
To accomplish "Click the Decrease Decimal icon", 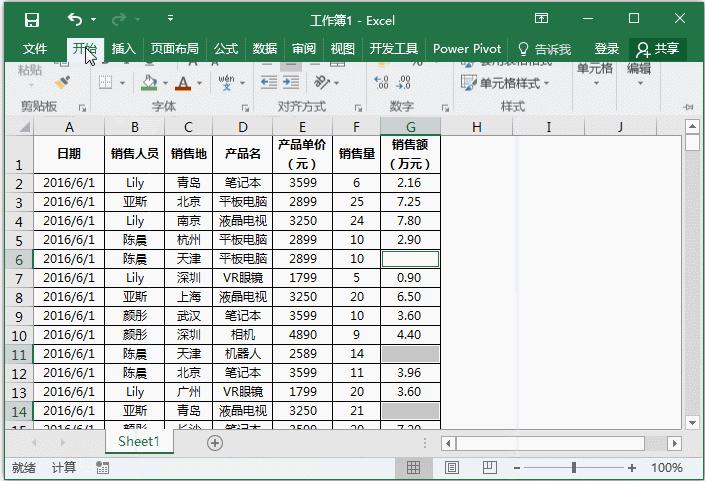I will tap(403, 82).
